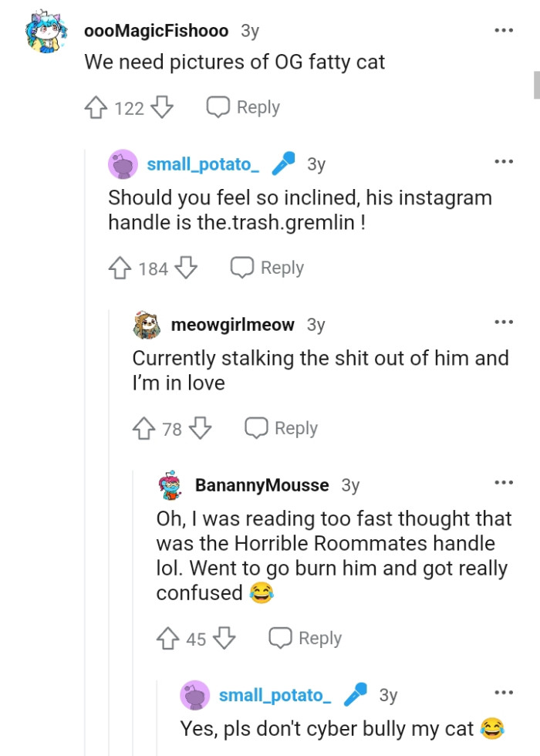The image size is (540, 756).
Task: Reply to BanannyMousse's confused comment
Action: click(x=305, y=639)
